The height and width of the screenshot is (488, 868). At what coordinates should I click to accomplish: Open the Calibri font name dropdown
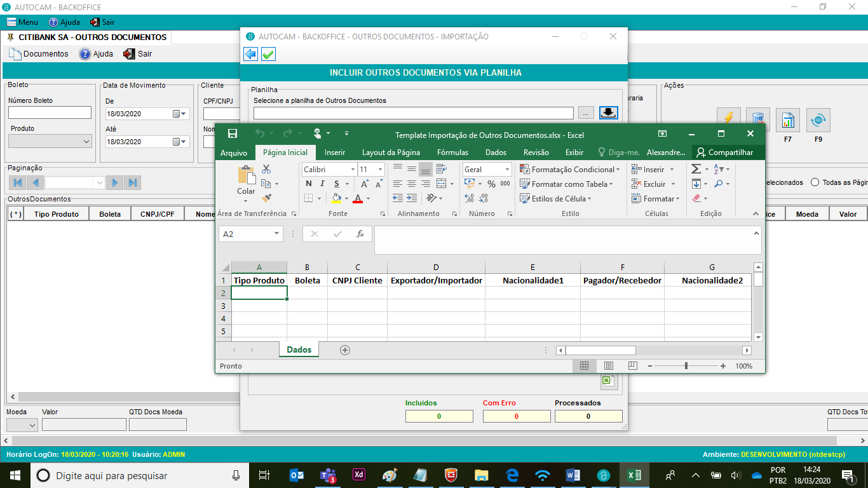[x=352, y=170]
